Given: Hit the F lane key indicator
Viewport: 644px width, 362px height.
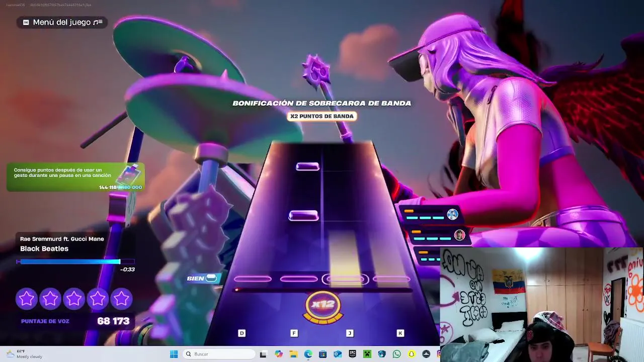Looking at the screenshot, I should [294, 333].
